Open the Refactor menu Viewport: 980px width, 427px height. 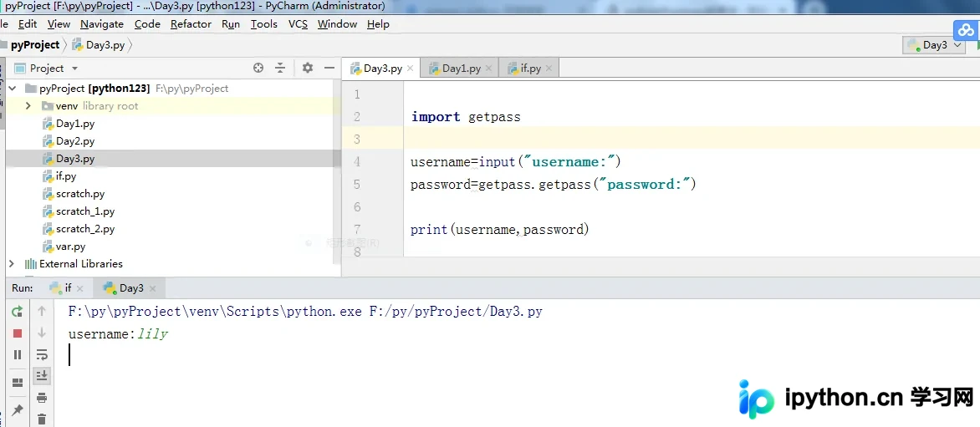point(191,23)
